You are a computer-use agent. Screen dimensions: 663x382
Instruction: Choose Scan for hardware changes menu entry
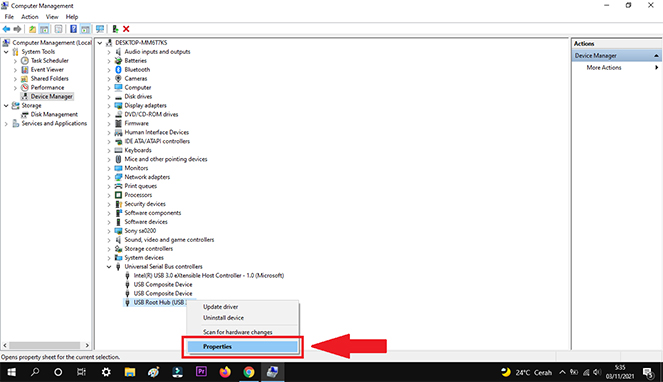click(x=243, y=332)
